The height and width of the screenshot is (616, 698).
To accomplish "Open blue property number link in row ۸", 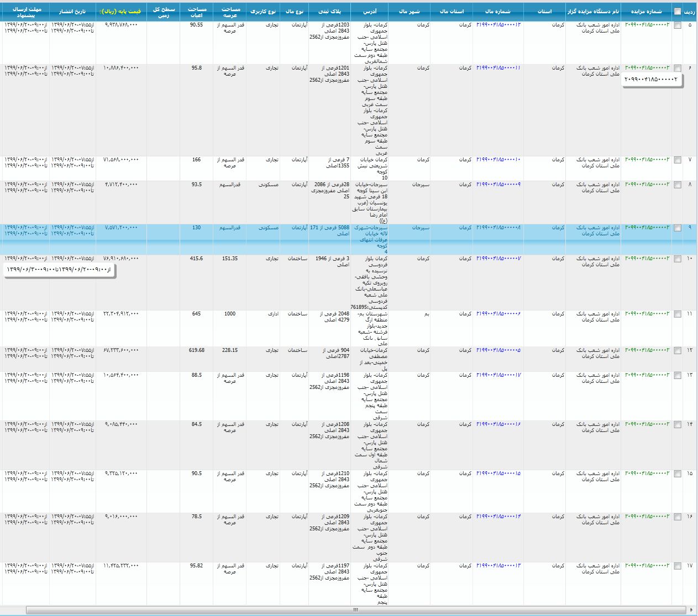I will pyautogui.click(x=498, y=185).
